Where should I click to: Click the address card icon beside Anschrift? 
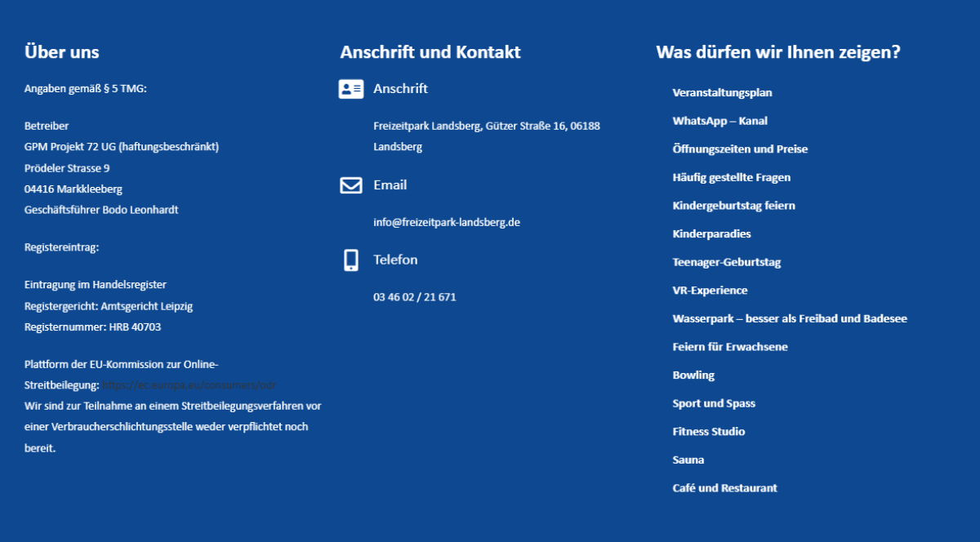click(350, 89)
